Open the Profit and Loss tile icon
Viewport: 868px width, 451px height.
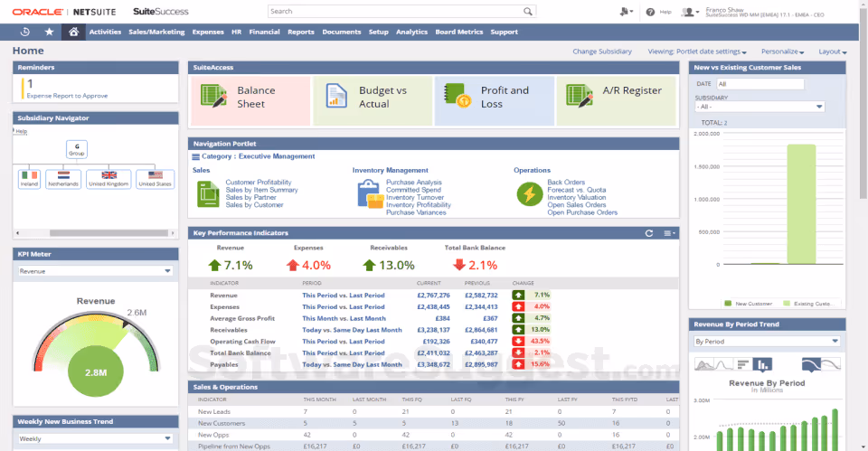tap(458, 96)
